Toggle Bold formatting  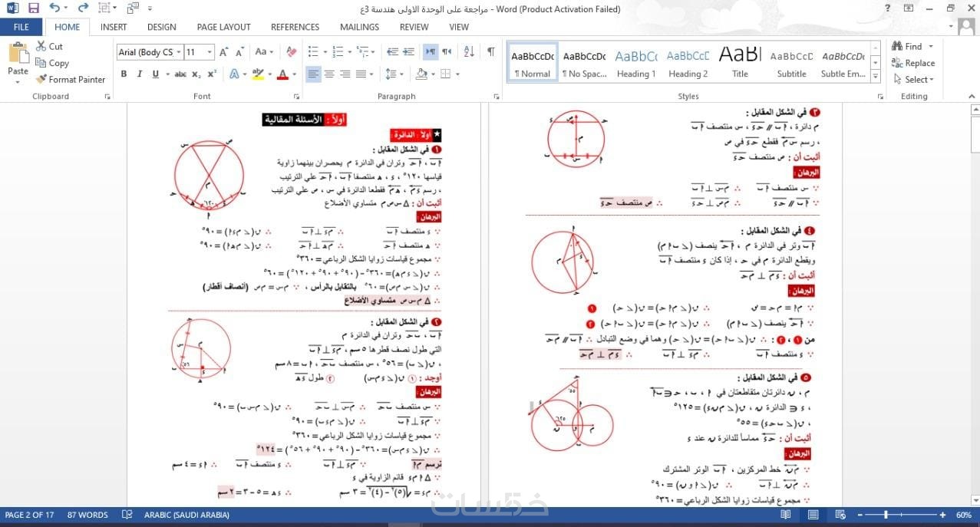tap(124, 74)
